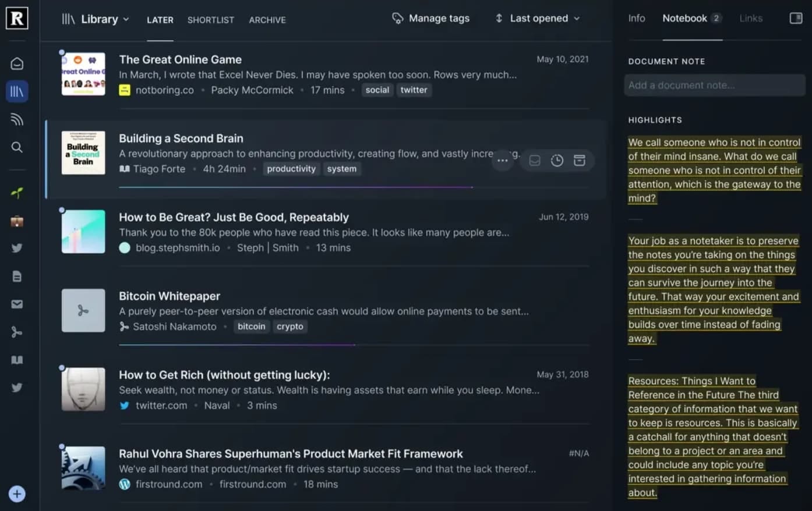This screenshot has height=511, width=812.
Task: Click Building a Second Brain reading progress bar
Action: pos(354,187)
